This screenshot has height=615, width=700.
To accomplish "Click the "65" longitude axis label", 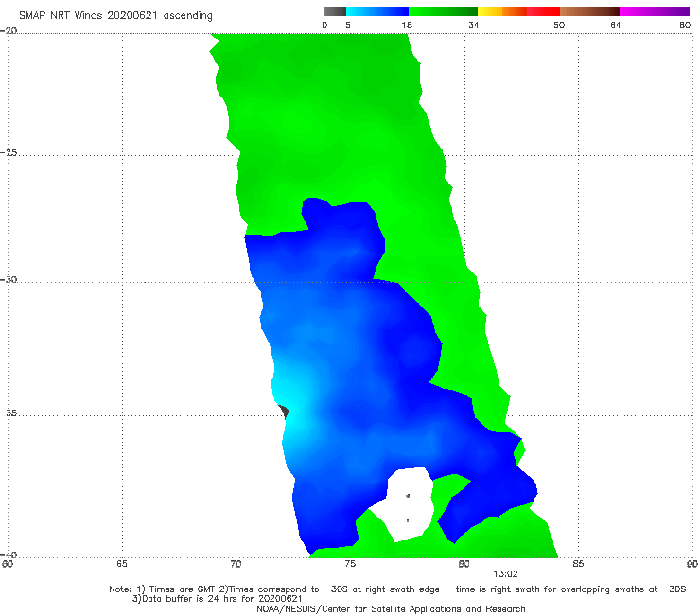I will (x=122, y=564).
